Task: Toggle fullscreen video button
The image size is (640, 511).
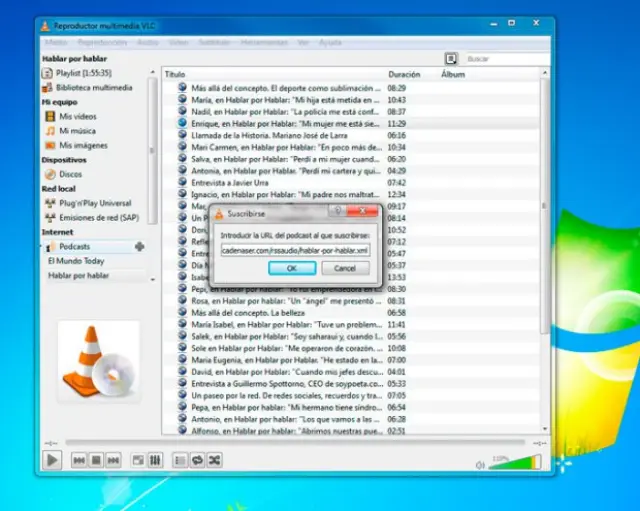Action: (138, 460)
